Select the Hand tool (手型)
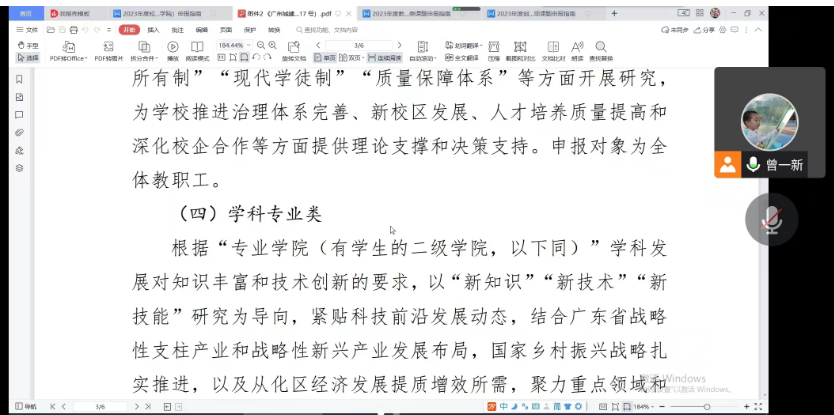Image resolution: width=834 pixels, height=415 pixels. pos(29,45)
